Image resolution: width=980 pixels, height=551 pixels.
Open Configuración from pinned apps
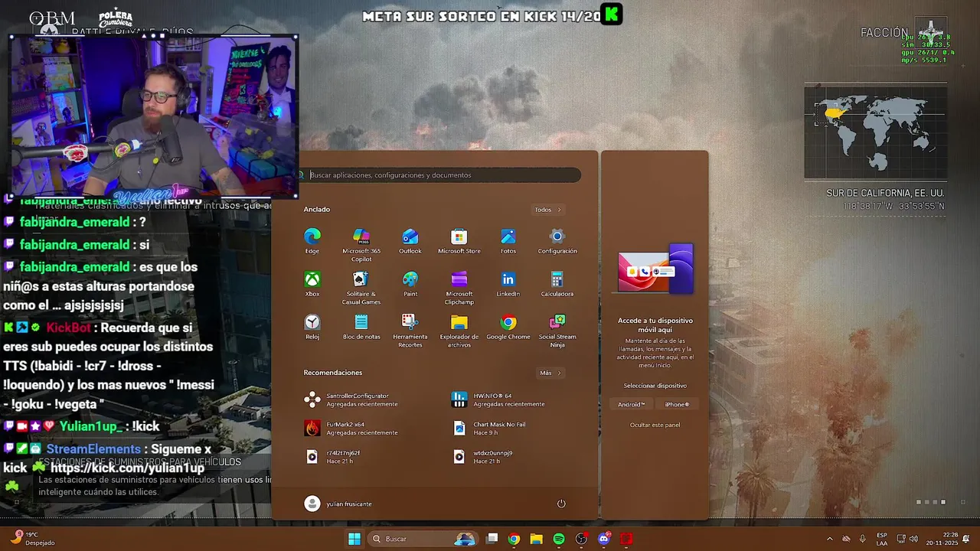click(557, 241)
